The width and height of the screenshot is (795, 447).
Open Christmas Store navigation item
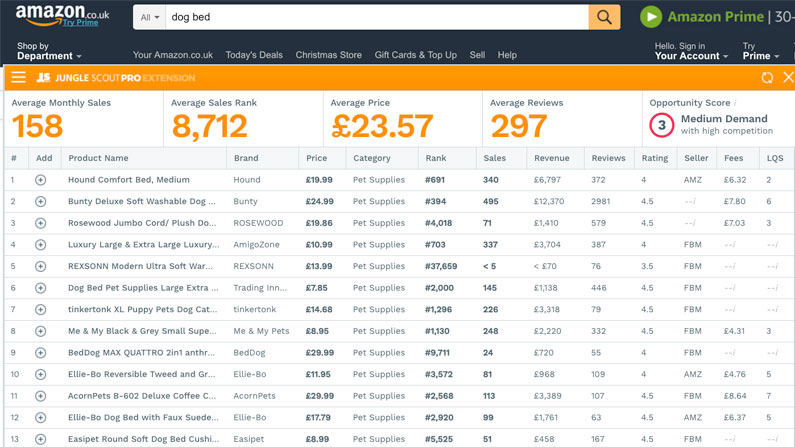[x=329, y=55]
